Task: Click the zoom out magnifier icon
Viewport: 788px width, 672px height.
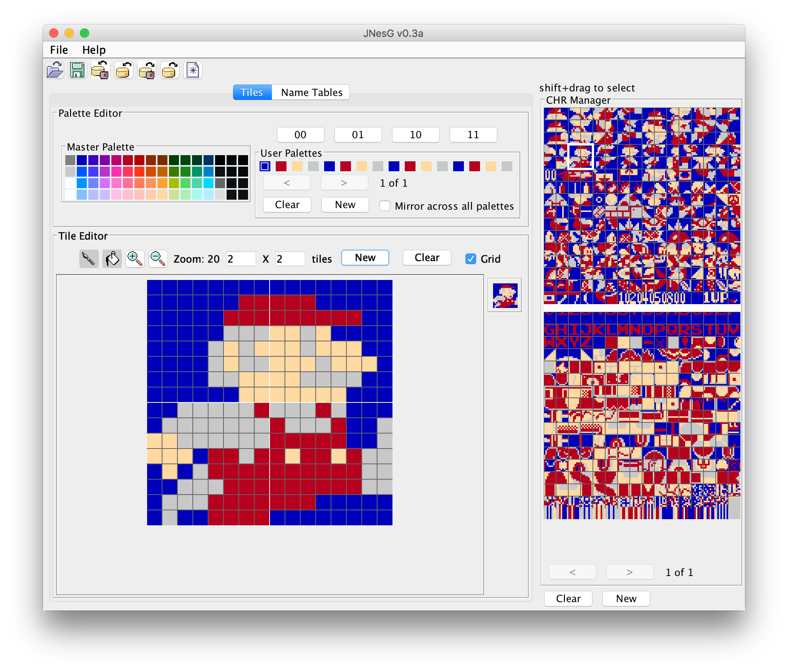Action: pos(158,259)
